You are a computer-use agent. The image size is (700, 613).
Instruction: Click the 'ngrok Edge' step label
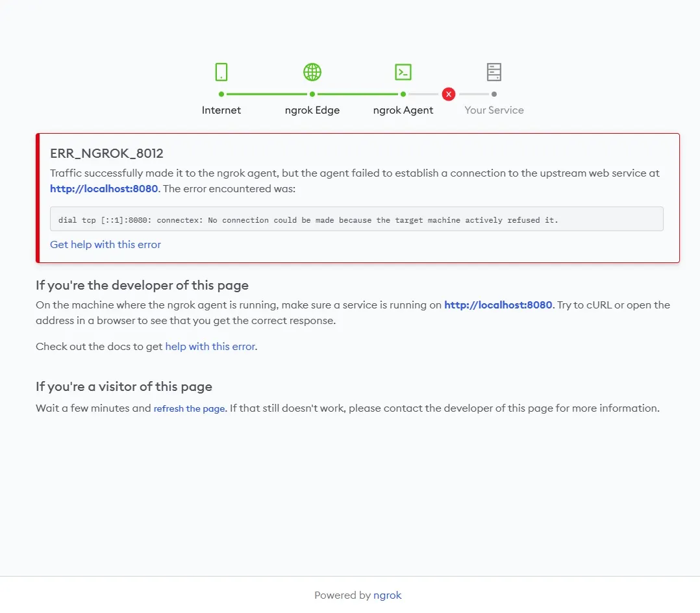[x=312, y=110]
